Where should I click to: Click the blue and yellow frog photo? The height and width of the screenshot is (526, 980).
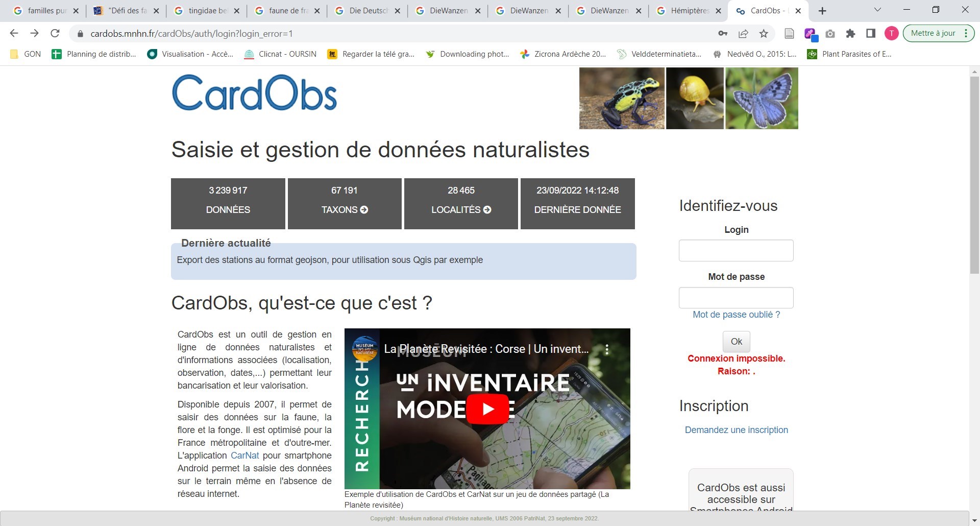(622, 99)
